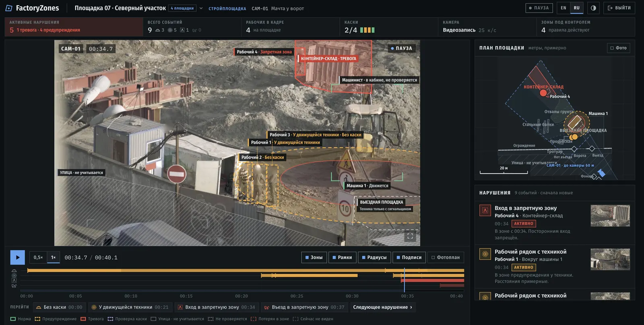
Task: Click the red Рабочий 4 dot on the plan
Action: [x=543, y=93]
